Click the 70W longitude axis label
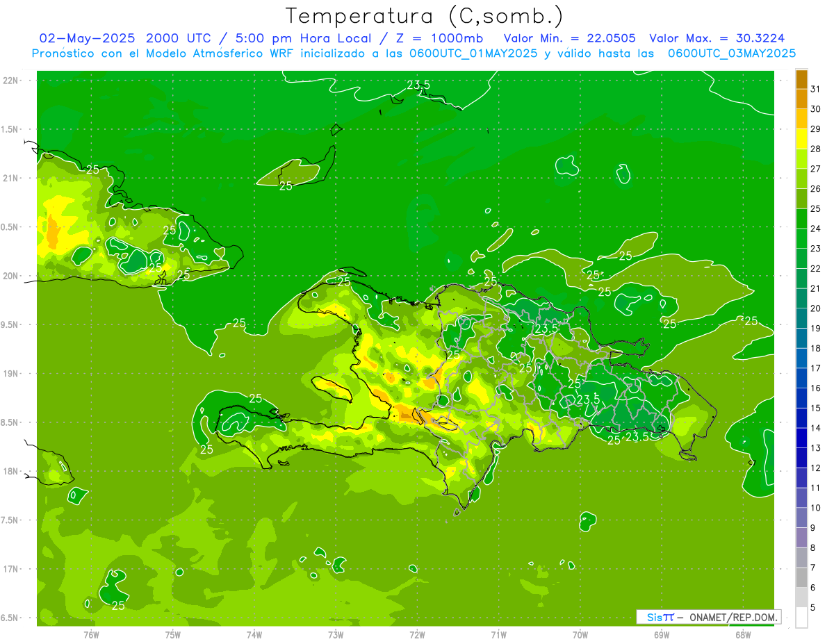This screenshot has width=834, height=644. (x=580, y=635)
